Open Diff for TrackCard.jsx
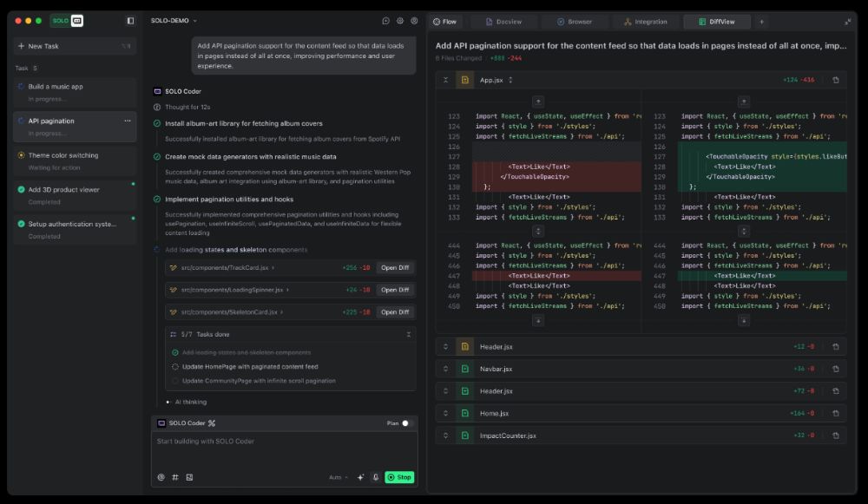 tap(395, 267)
